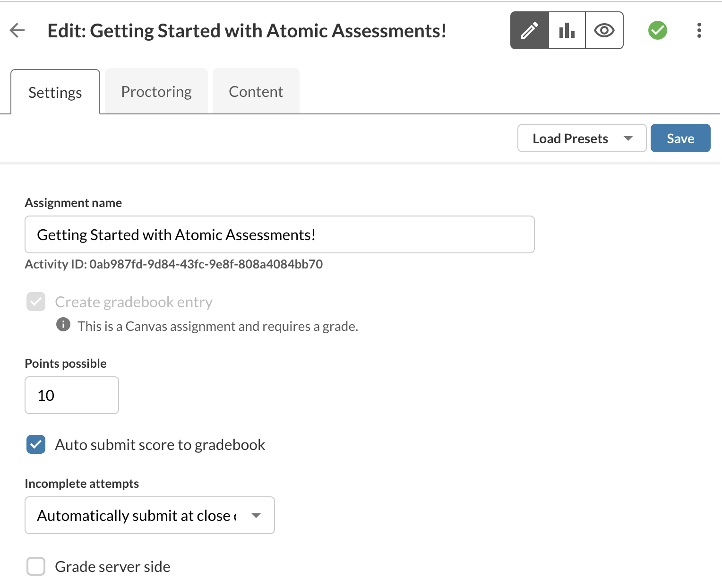Uncheck Auto submit score to gradebook

35,444
